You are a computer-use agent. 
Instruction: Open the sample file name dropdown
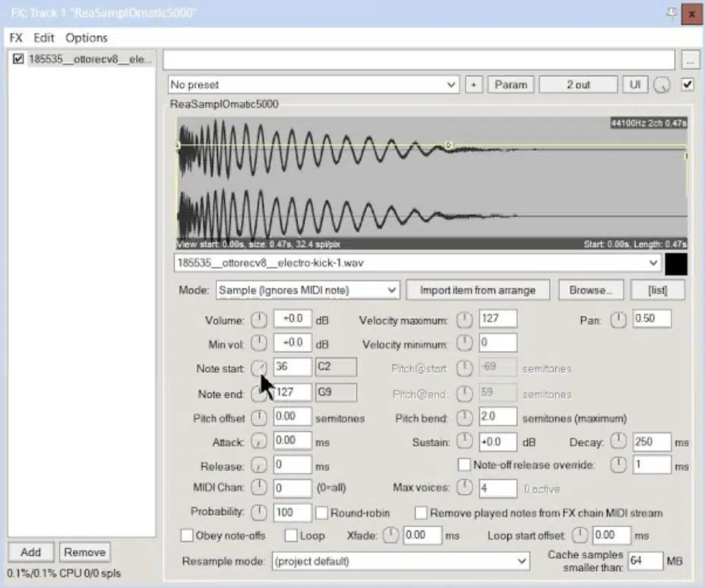417,263
